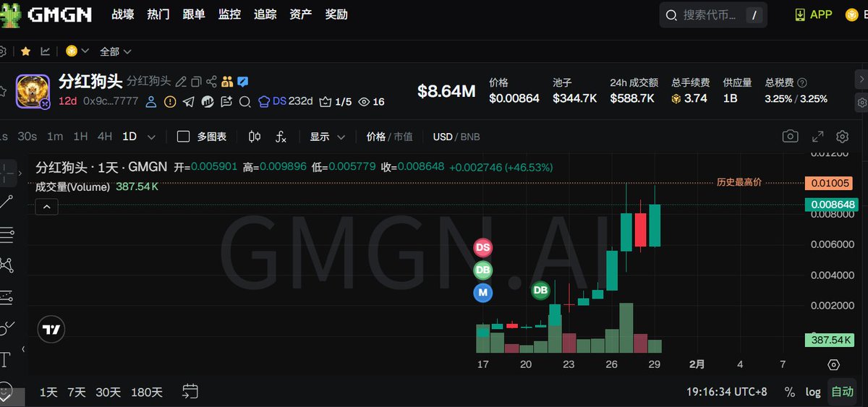Copy token name with the copy icon

coord(196,82)
